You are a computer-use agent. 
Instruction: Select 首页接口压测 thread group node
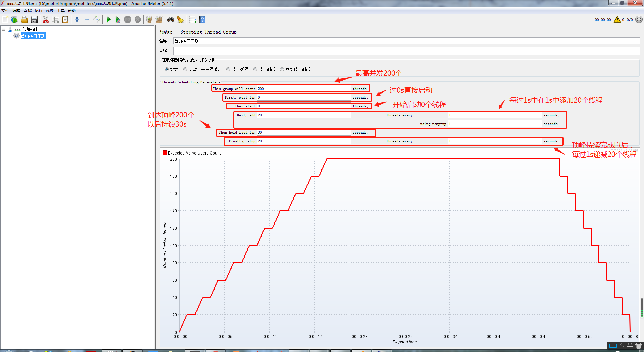point(33,36)
